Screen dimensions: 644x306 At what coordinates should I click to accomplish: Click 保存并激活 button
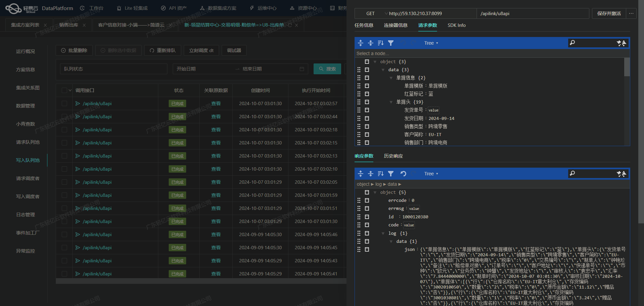(x=609, y=13)
